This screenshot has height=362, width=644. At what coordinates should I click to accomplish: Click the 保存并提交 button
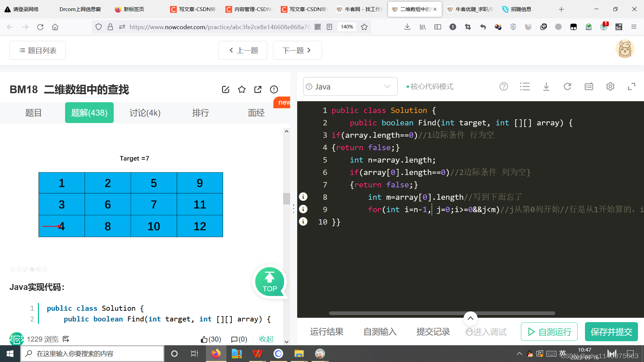point(611,332)
